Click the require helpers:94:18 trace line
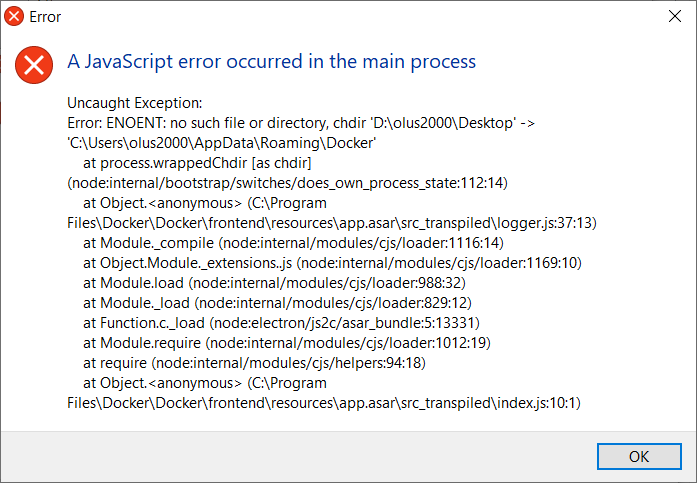The width and height of the screenshot is (697, 483). coord(254,363)
